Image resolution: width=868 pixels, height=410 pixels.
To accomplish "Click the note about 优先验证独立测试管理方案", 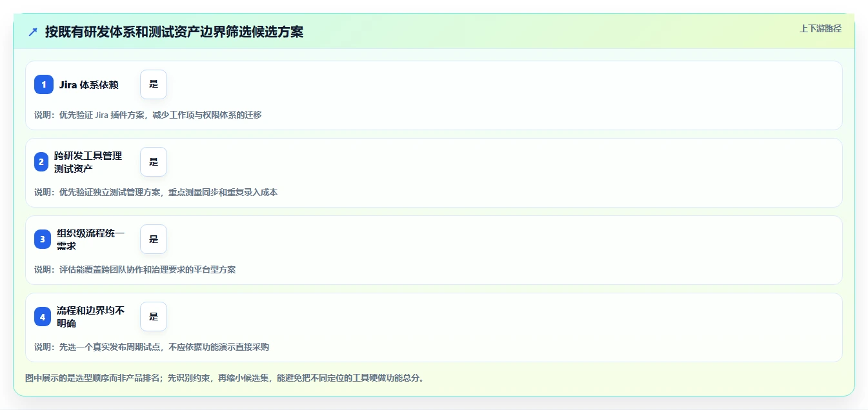I will pyautogui.click(x=156, y=192).
